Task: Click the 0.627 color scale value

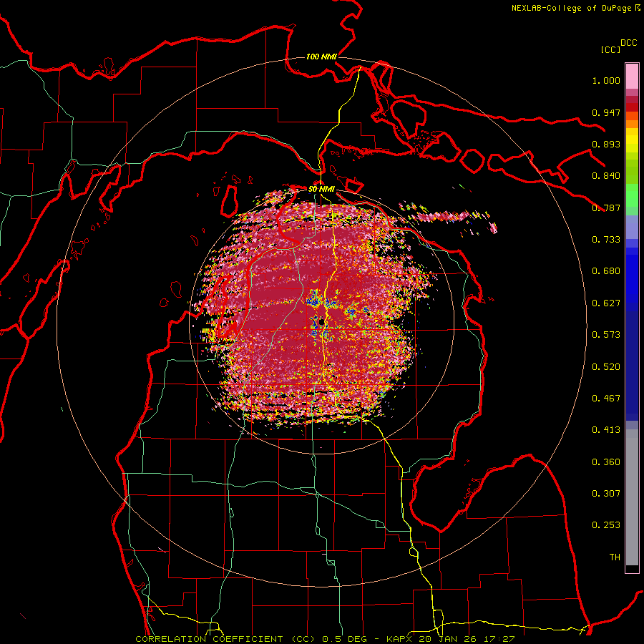Action: (606, 303)
